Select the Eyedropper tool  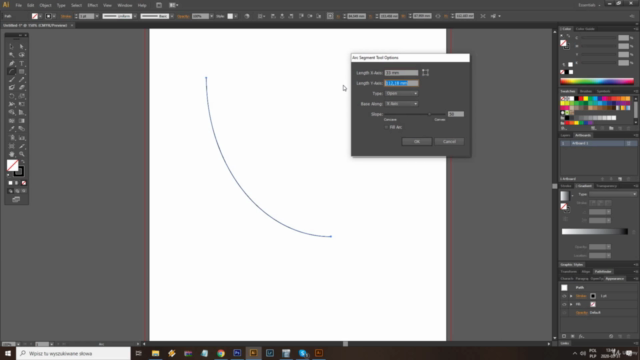tap(11, 129)
